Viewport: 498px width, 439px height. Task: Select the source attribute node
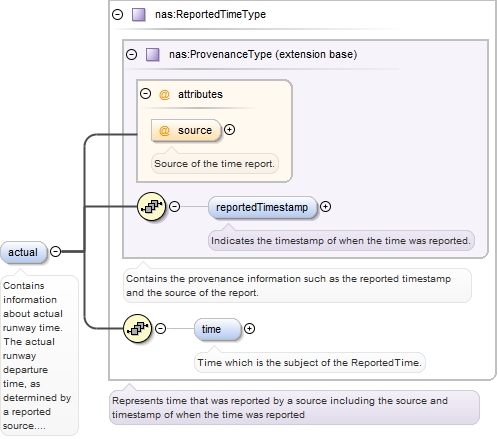tap(186, 130)
